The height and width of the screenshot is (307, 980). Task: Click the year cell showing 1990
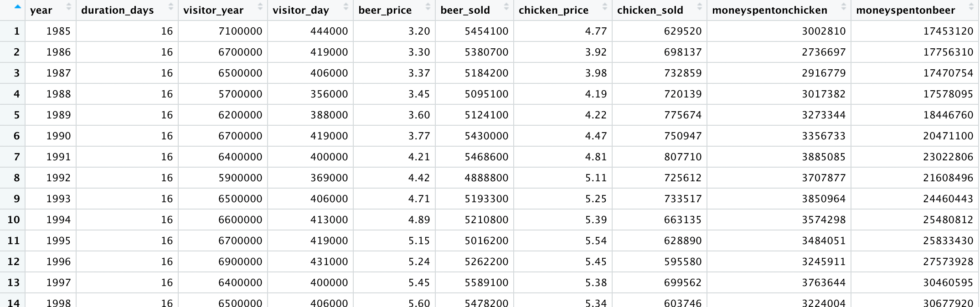coord(58,136)
